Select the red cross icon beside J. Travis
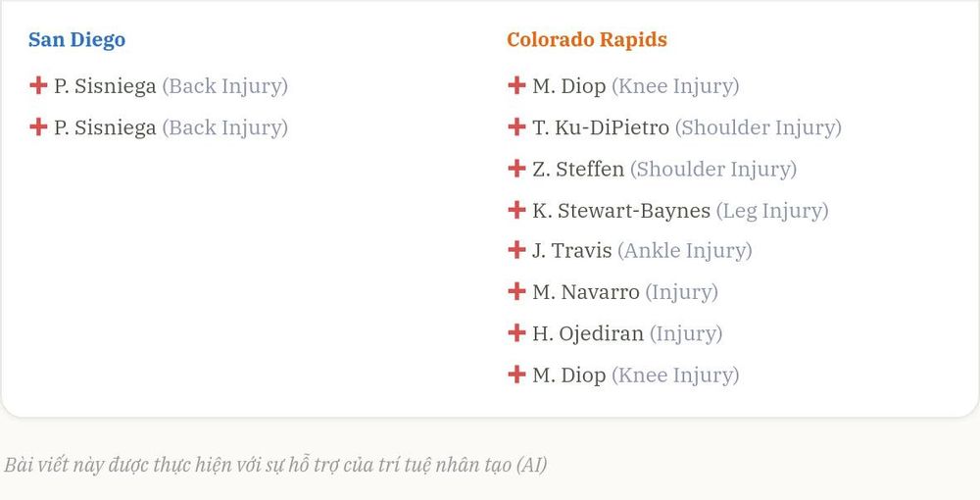The image size is (980, 500). (x=516, y=250)
